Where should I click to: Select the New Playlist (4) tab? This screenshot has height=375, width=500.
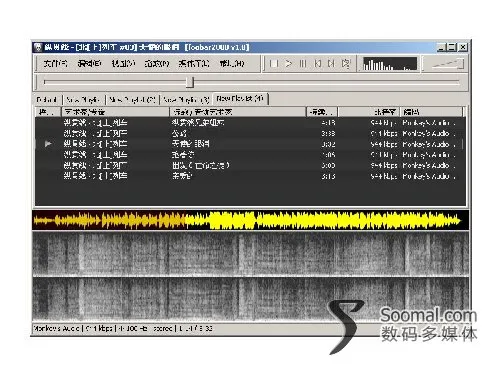(x=240, y=99)
